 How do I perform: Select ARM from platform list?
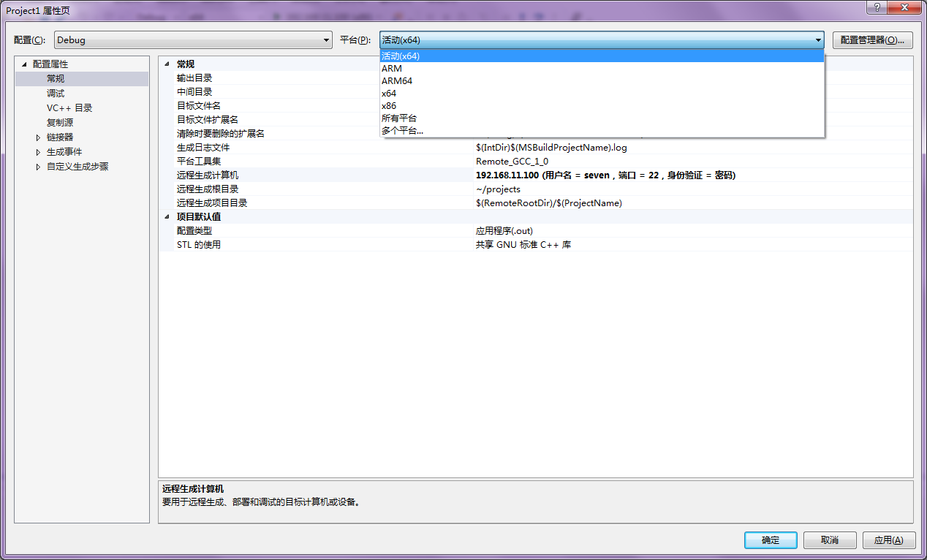[x=392, y=69]
